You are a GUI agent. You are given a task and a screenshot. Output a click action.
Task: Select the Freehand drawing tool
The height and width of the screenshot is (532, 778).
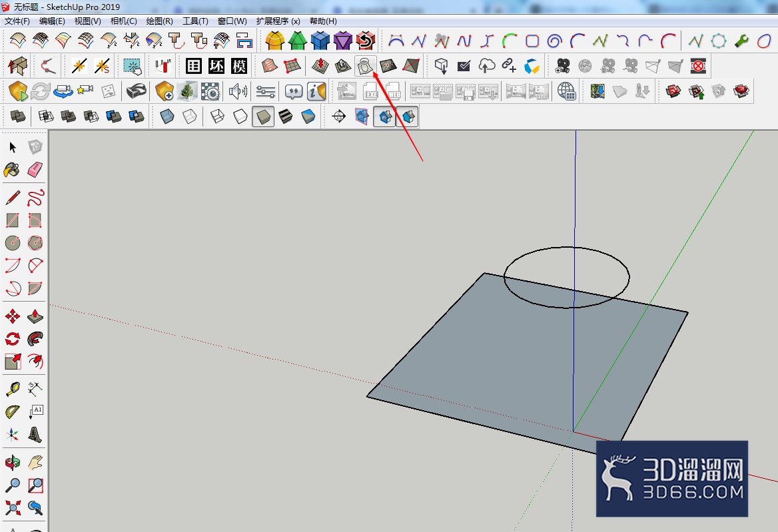coord(35,198)
